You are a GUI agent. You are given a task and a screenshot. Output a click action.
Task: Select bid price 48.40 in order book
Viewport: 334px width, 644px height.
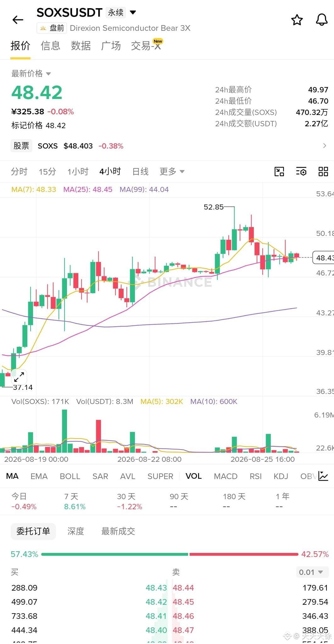click(156, 630)
